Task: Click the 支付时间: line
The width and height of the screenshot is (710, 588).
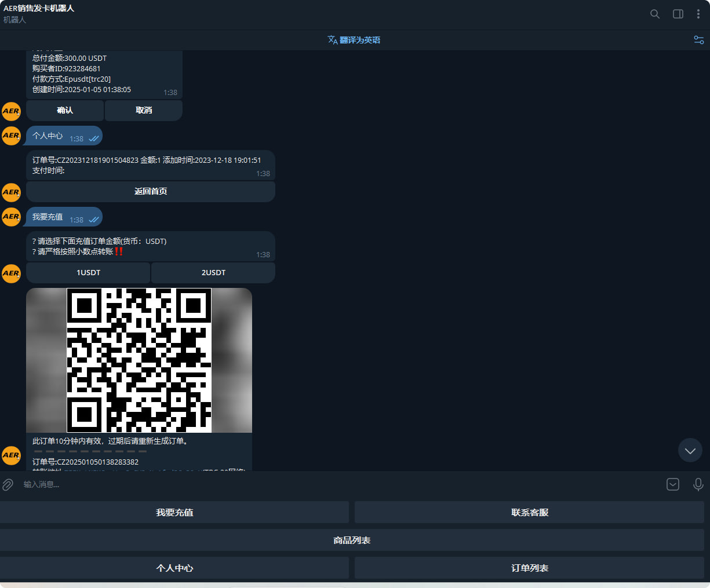Action: 49,170
